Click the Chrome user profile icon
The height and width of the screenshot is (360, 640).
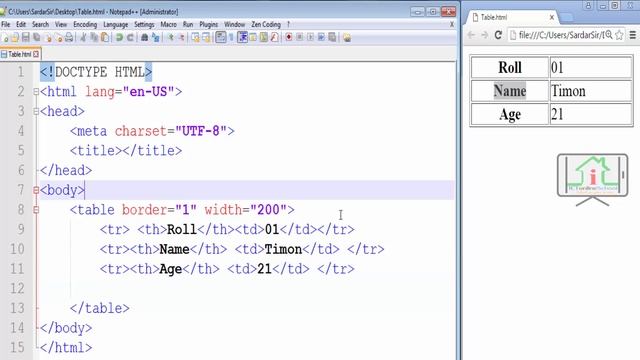(x=588, y=5)
